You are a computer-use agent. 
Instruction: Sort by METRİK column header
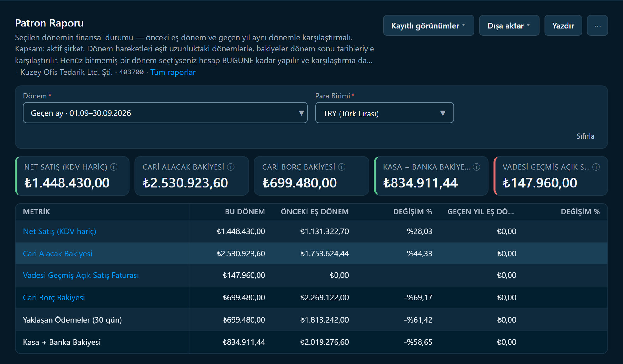36,212
